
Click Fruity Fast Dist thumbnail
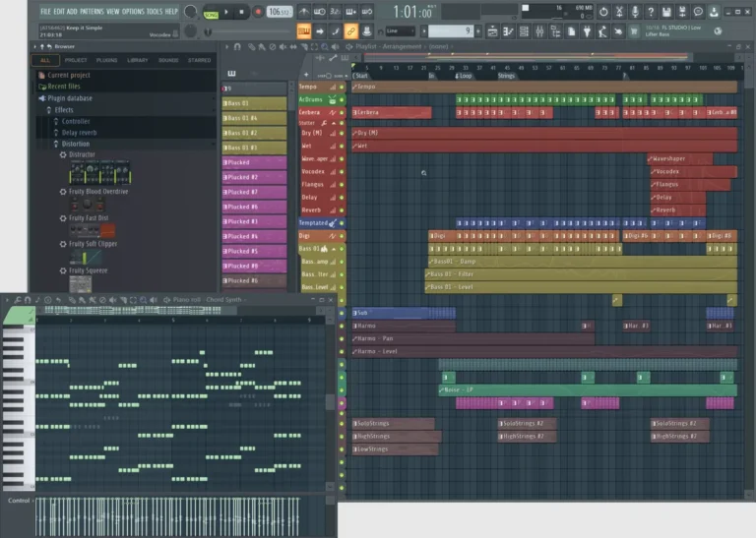93,231
